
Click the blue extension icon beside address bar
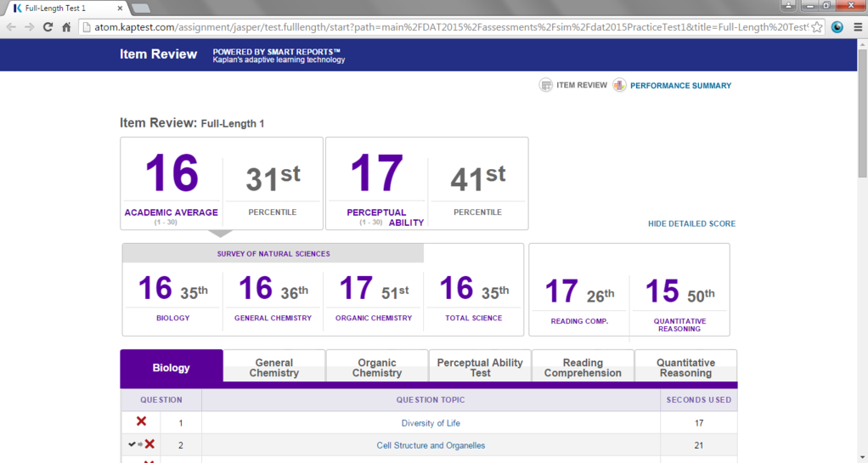837,27
